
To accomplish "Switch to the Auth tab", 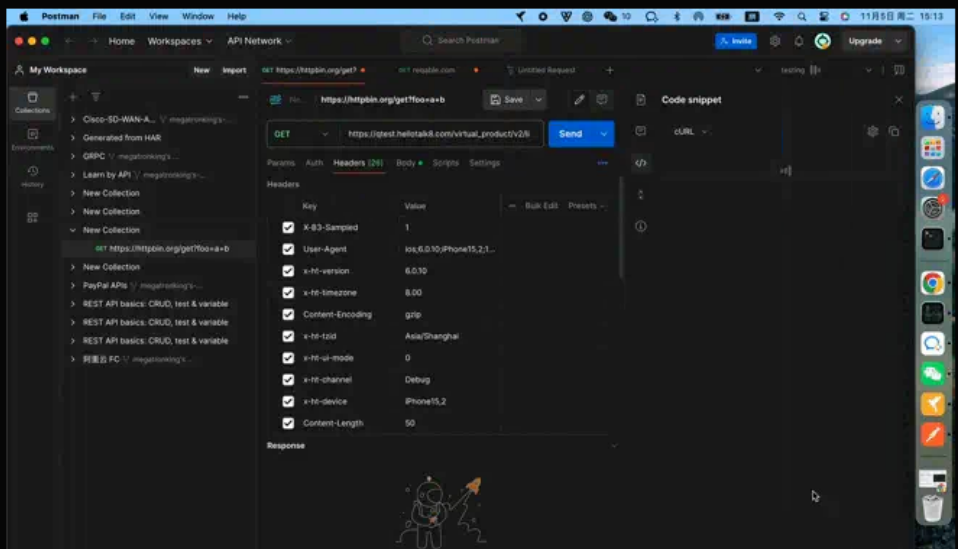I will pos(313,163).
